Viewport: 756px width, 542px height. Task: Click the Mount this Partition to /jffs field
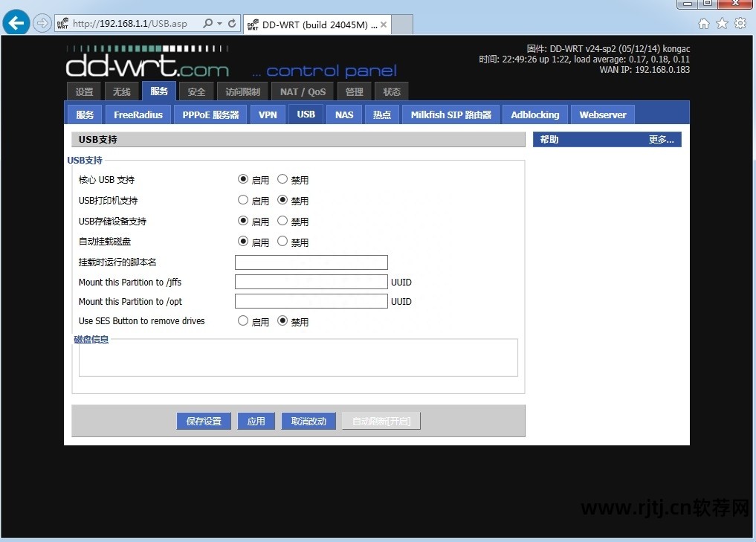coord(311,282)
